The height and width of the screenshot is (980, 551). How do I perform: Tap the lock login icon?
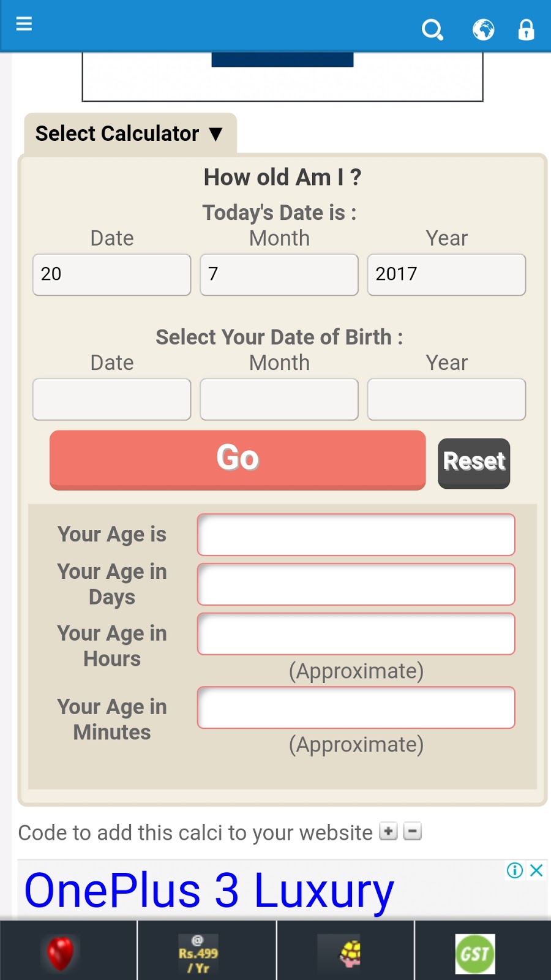click(x=526, y=29)
